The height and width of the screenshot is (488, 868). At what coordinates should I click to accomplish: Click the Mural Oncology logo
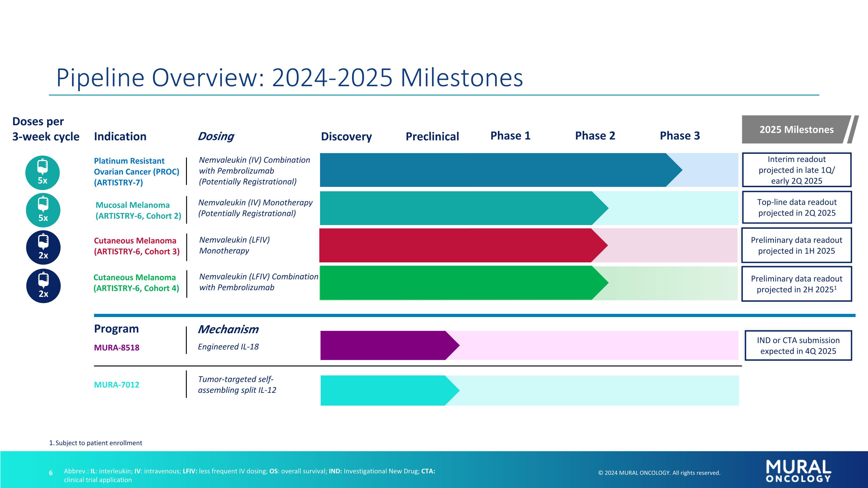coord(798,471)
